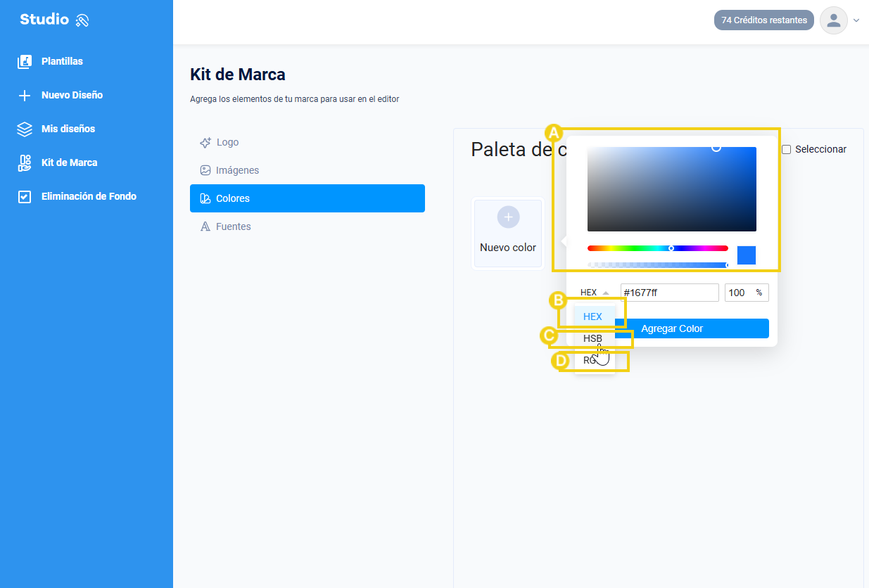
Task: Adjust the opacity alpha slider
Action: pos(658,265)
